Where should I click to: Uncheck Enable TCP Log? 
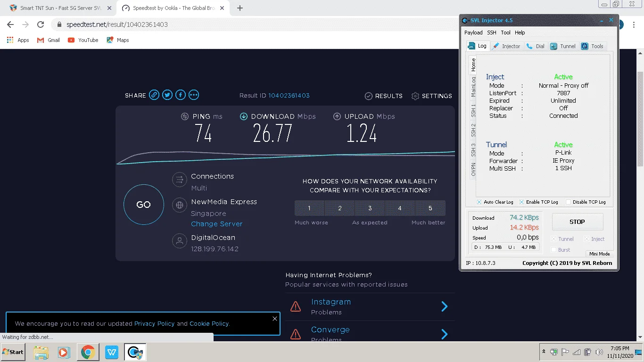coord(521,202)
